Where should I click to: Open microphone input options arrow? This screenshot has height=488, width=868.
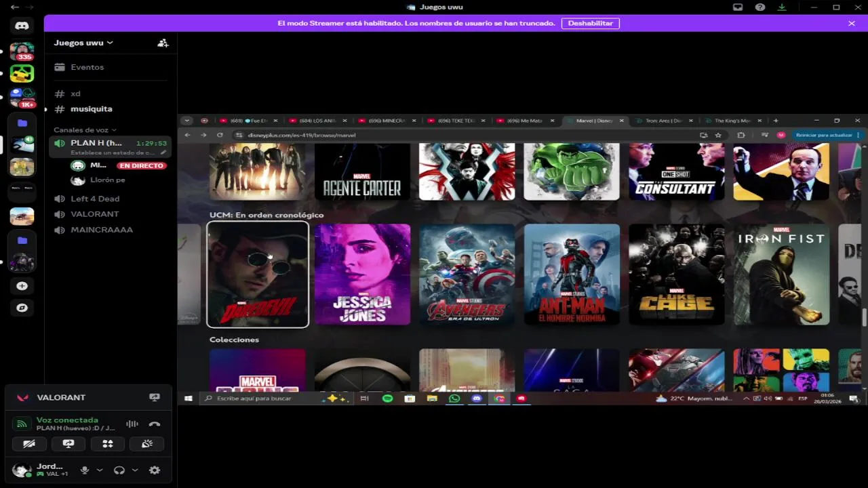click(x=100, y=470)
